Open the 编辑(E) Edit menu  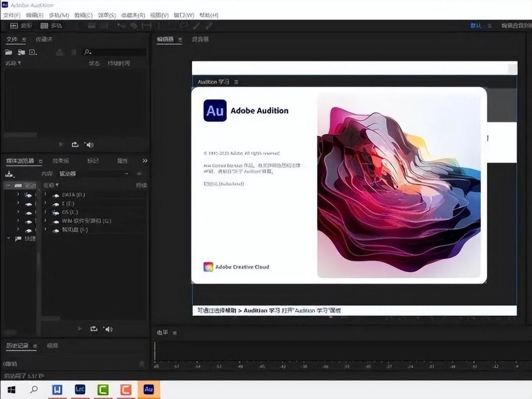coord(34,15)
